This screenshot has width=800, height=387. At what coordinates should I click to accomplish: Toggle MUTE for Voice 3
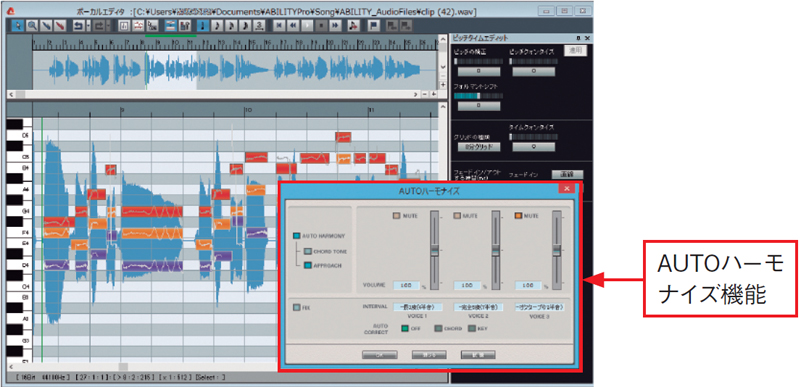518,216
